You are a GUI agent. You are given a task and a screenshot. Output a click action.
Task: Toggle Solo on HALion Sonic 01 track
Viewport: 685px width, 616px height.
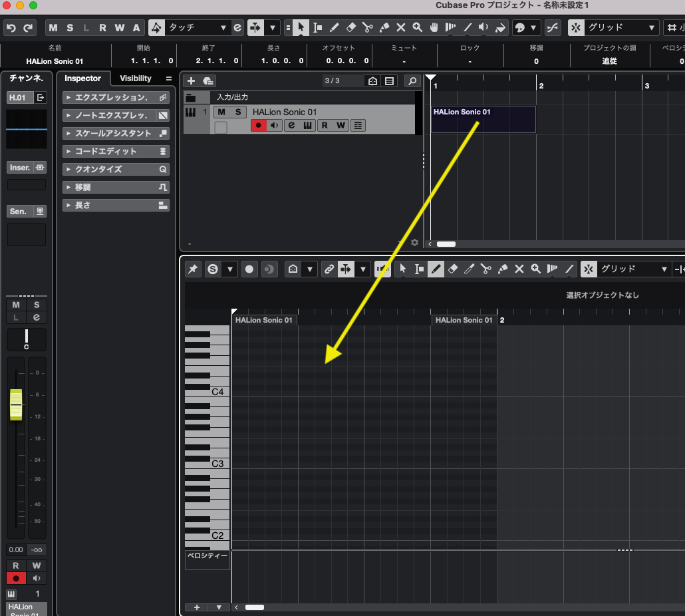238,112
